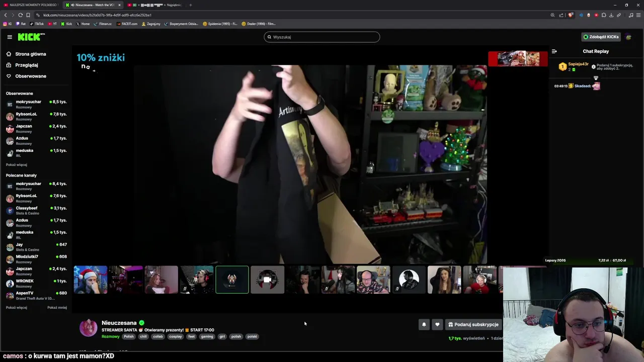Click the Zdobądź KICKs button
Image resolution: width=644 pixels, height=362 pixels.
[x=601, y=37]
